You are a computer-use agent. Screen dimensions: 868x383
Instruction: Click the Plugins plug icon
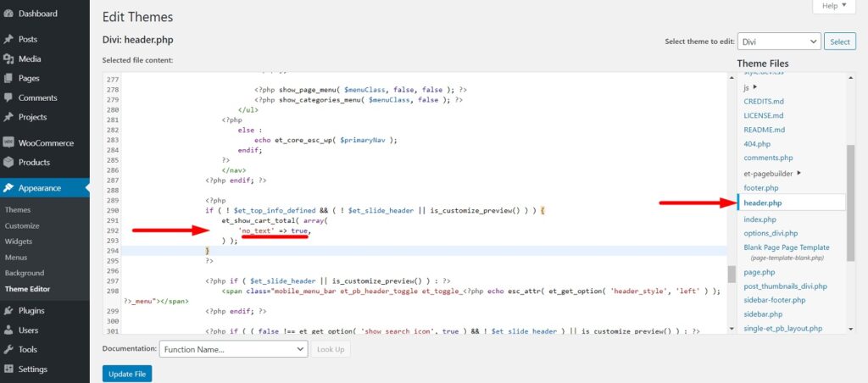[8, 310]
